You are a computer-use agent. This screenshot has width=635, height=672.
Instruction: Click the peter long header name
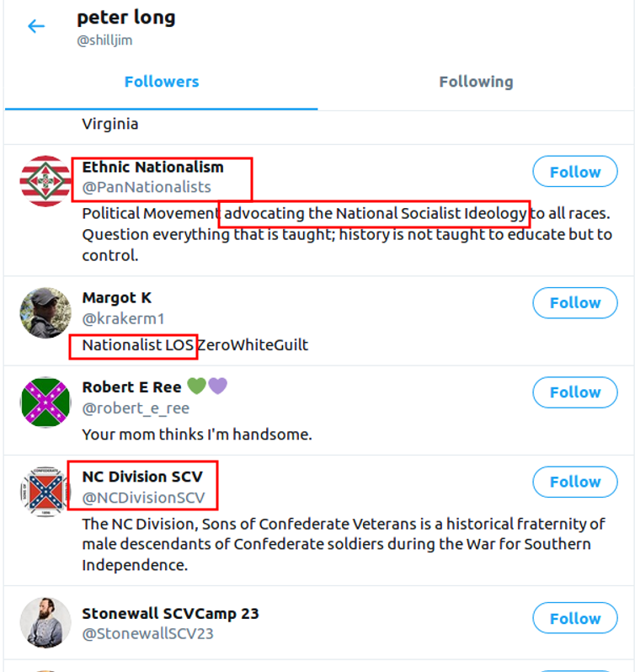[x=126, y=18]
